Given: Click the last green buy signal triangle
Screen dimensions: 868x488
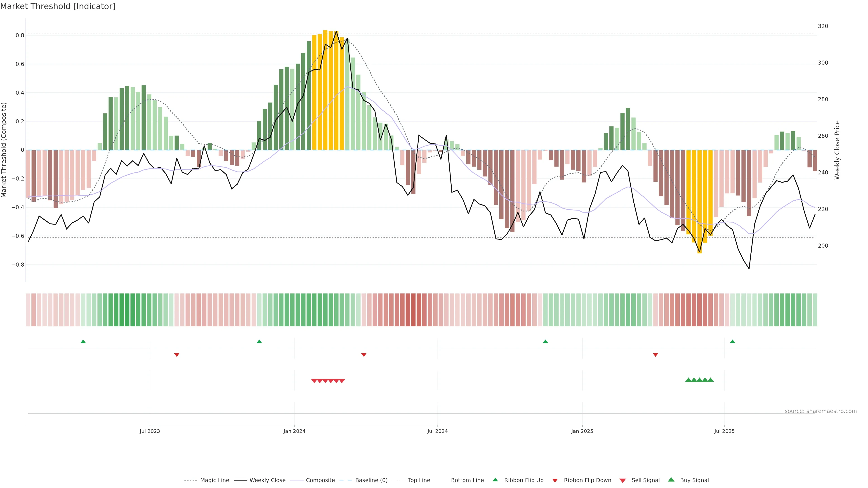Looking at the screenshot, I should 711,380.
